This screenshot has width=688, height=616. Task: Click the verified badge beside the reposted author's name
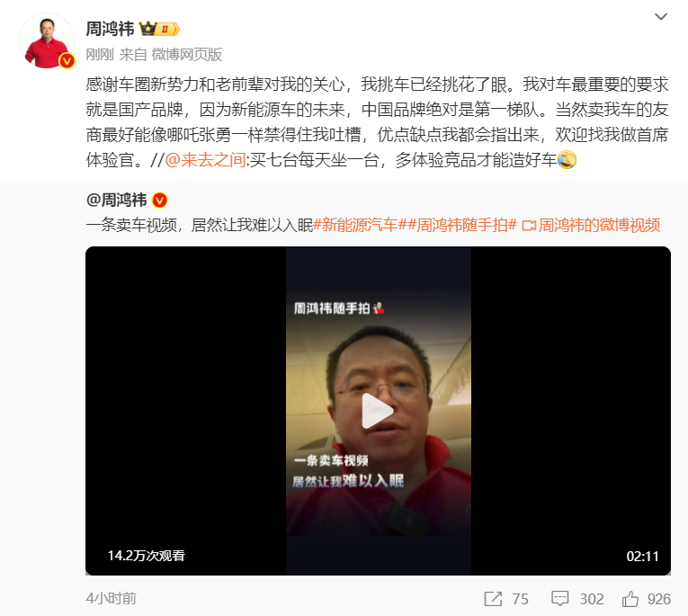point(160,201)
